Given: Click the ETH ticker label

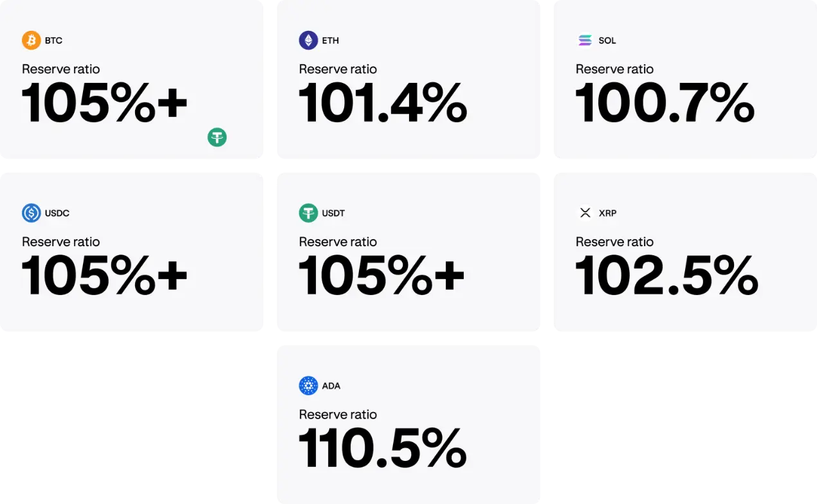Looking at the screenshot, I should point(330,40).
